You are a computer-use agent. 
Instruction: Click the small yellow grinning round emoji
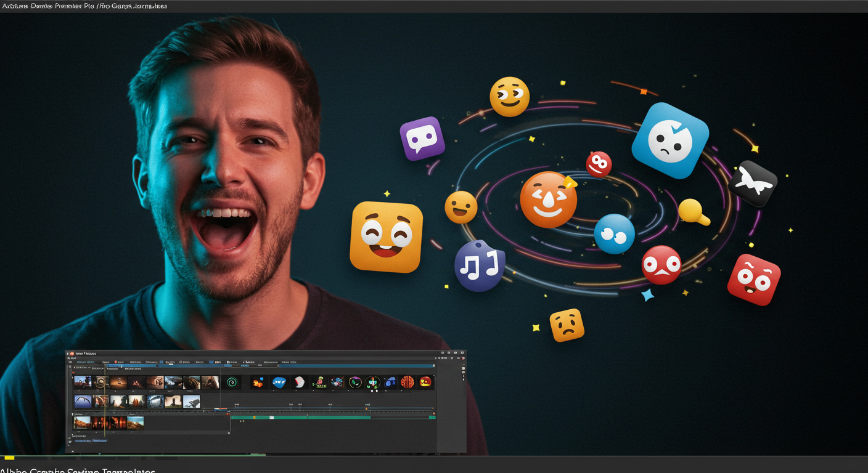click(461, 207)
